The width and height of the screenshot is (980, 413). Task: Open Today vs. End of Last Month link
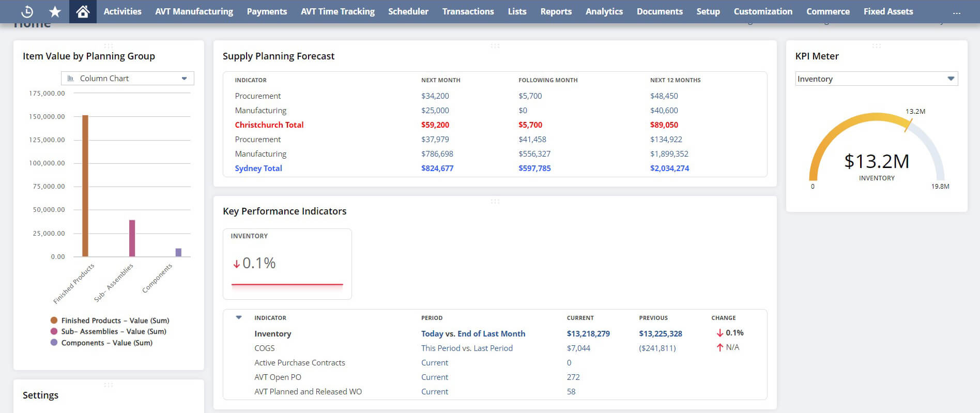473,334
